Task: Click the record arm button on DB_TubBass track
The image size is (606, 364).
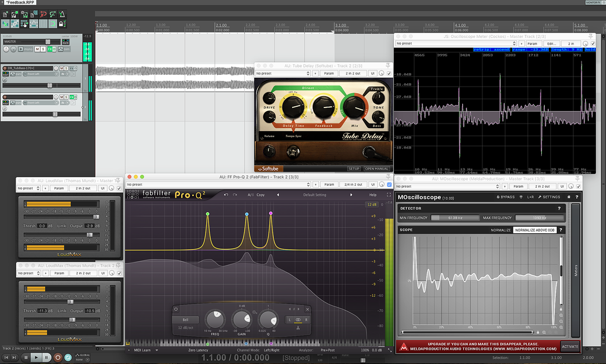Action: (x=5, y=68)
